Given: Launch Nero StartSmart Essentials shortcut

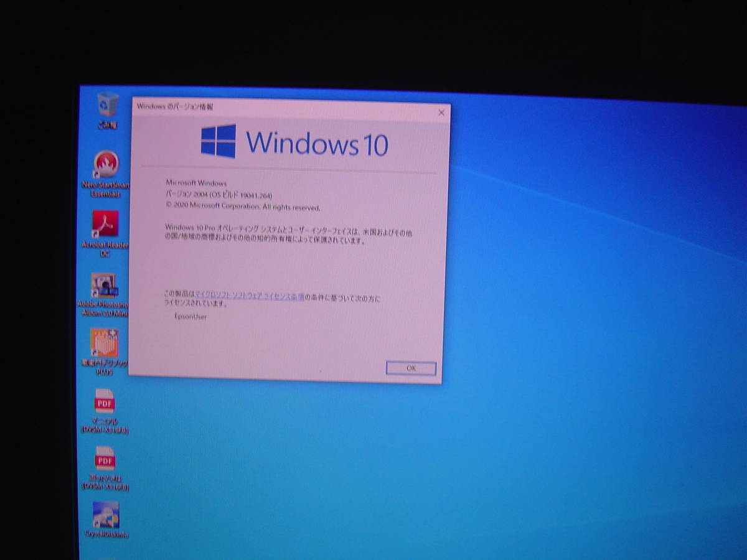Looking at the screenshot, I should pos(105,174).
